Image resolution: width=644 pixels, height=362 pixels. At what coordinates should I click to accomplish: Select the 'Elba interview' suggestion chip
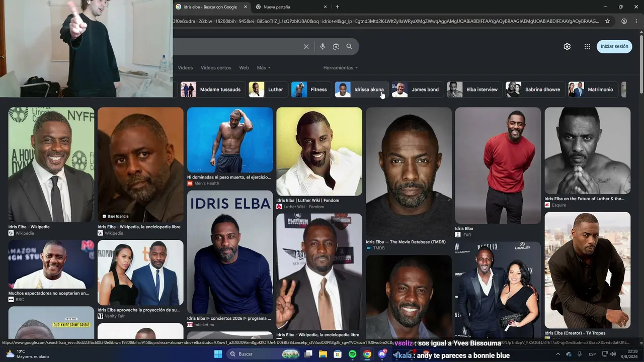coord(474,89)
